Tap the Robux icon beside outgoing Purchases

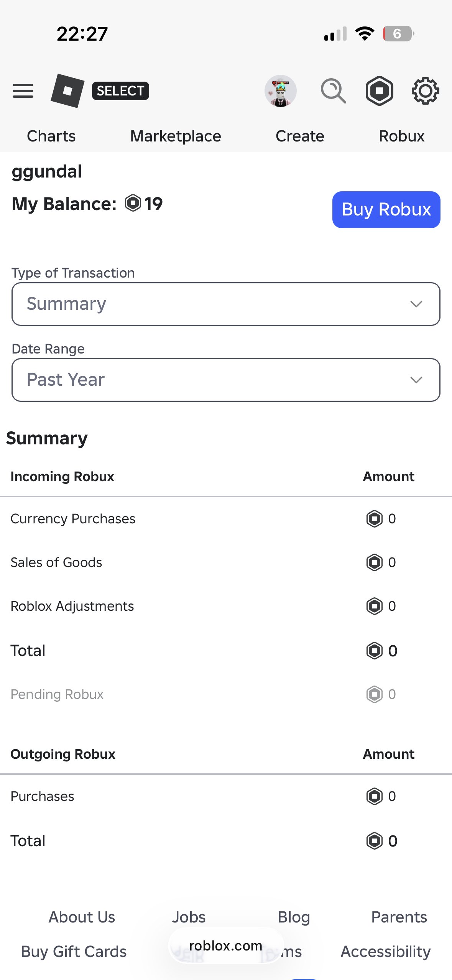[x=375, y=796]
